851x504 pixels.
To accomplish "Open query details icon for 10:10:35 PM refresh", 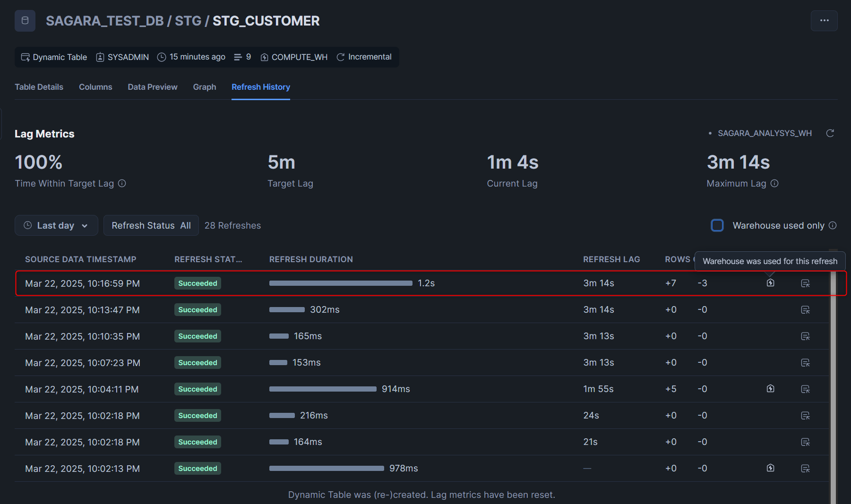I will [806, 336].
